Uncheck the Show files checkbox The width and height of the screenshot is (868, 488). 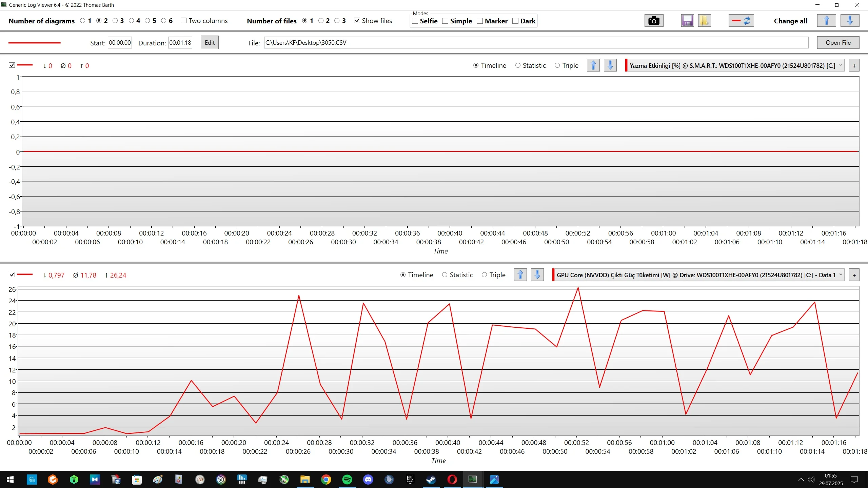pos(357,21)
